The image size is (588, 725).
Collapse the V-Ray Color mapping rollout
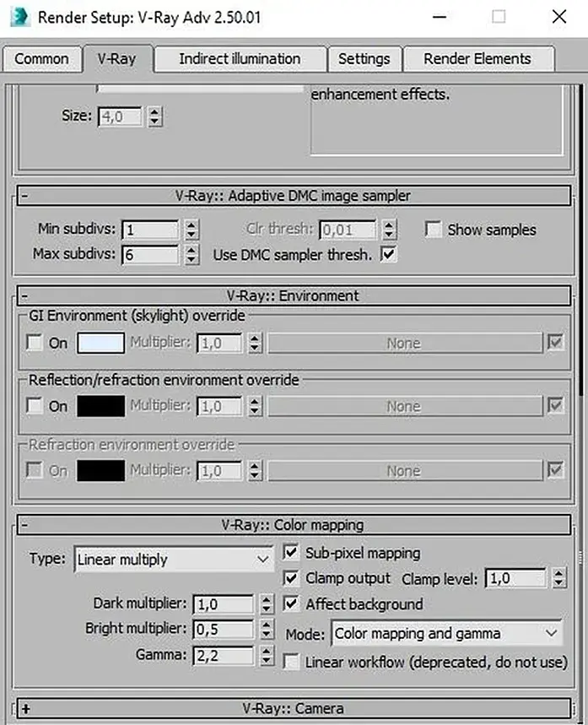[294, 525]
